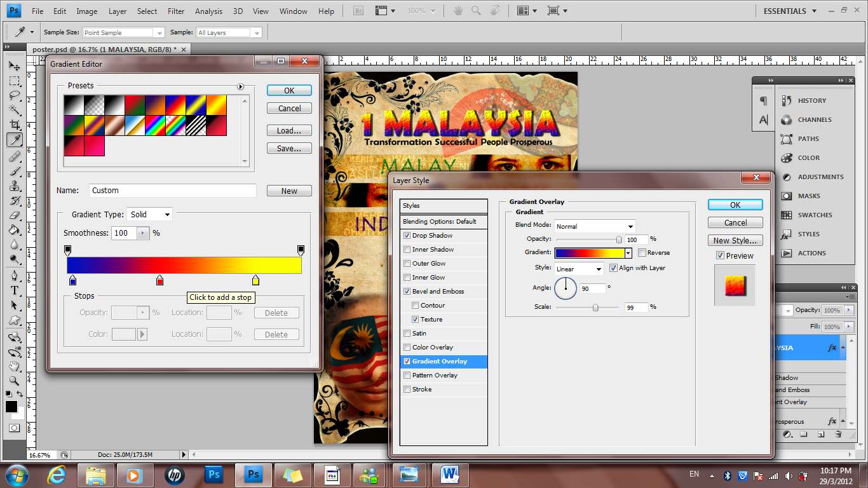Click Load... in Gradient Editor
Screen dimensions: 868x488
pyautogui.click(x=289, y=130)
